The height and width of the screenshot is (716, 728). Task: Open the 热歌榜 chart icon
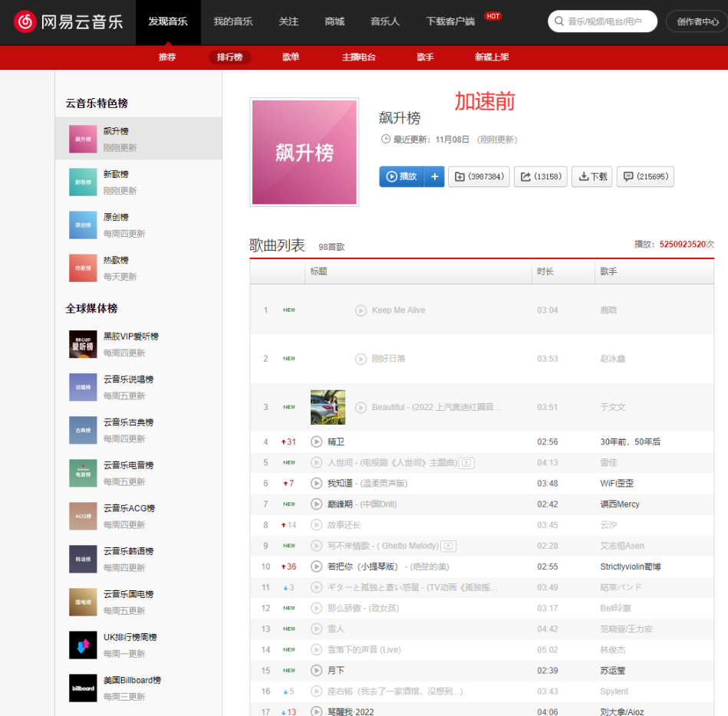pos(83,268)
